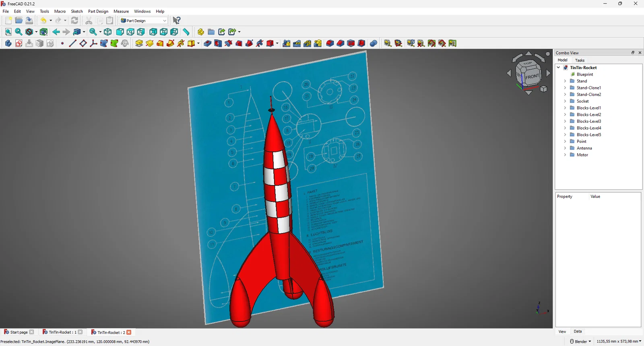Viewport: 644px width, 346px height.
Task: Launch the What's This help pointer
Action: (176, 21)
